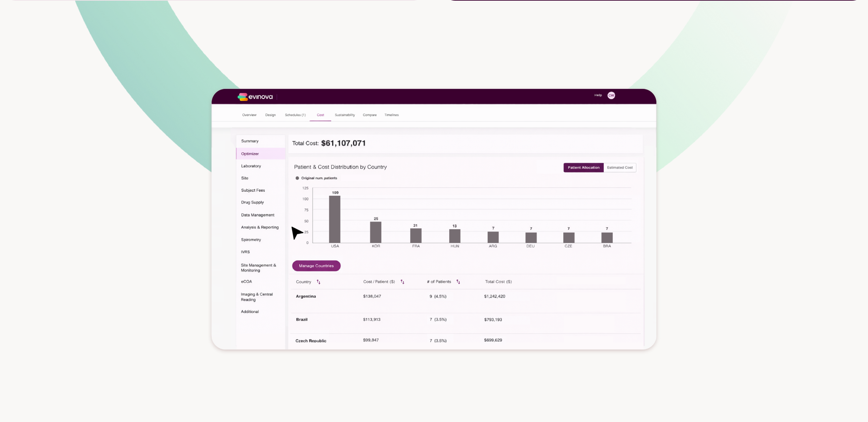Viewport: 868px width, 422px height.
Task: Open the Help link in header
Action: pyautogui.click(x=598, y=95)
